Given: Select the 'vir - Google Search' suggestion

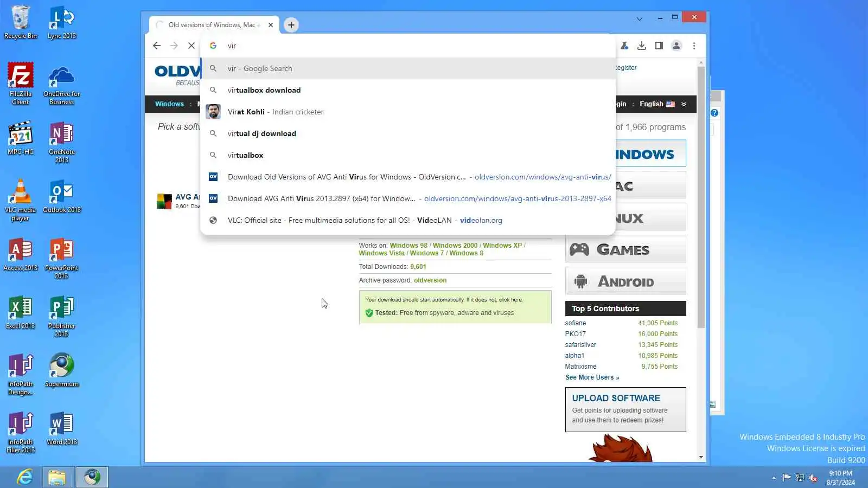Looking at the screenshot, I should tap(408, 68).
